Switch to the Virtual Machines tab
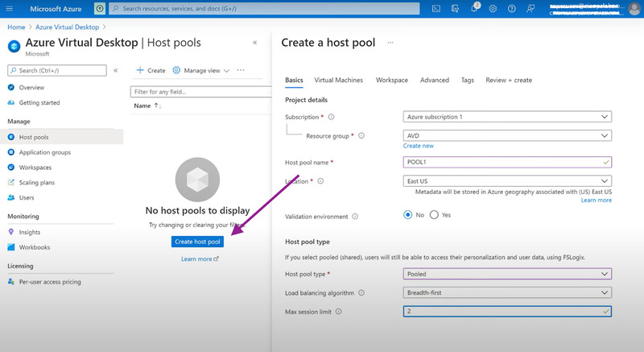This screenshot has width=644, height=352. [338, 80]
